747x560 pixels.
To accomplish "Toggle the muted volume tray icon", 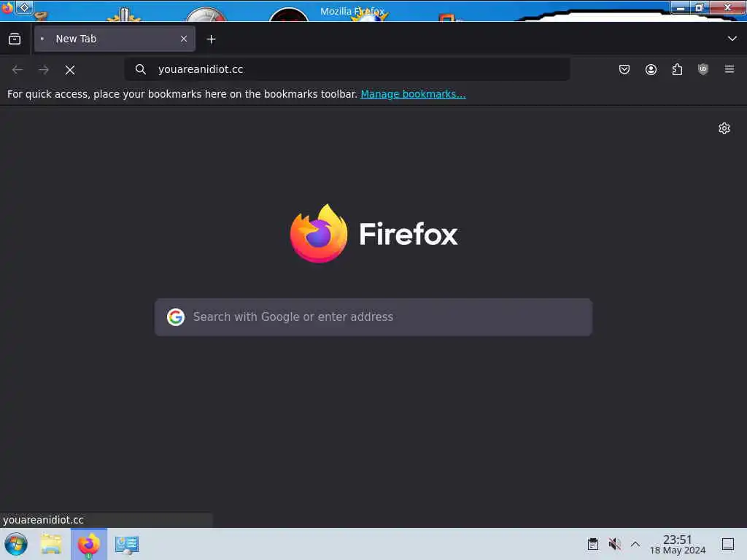I will pos(614,544).
